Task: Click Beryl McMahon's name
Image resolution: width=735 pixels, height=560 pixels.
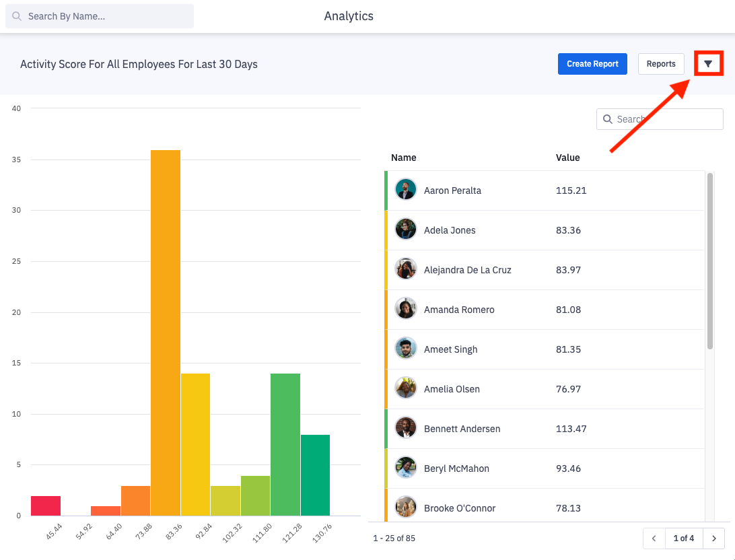Action: 456,468
